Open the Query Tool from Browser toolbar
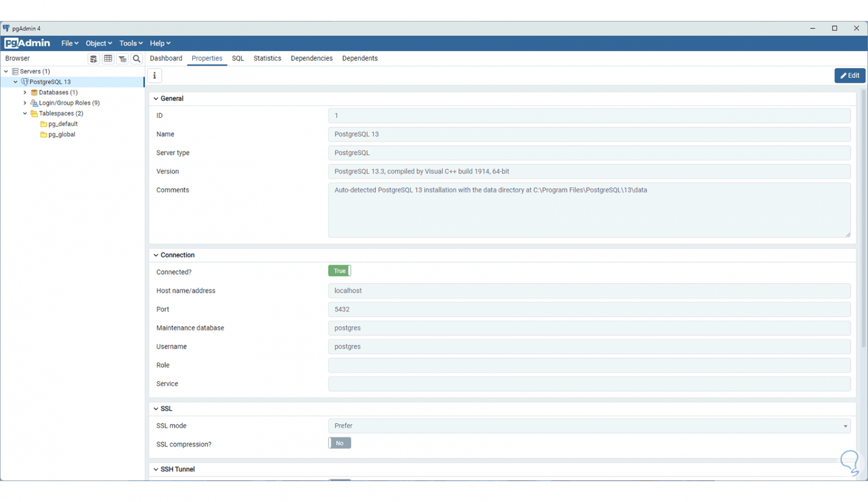868x502 pixels. pyautogui.click(x=93, y=58)
